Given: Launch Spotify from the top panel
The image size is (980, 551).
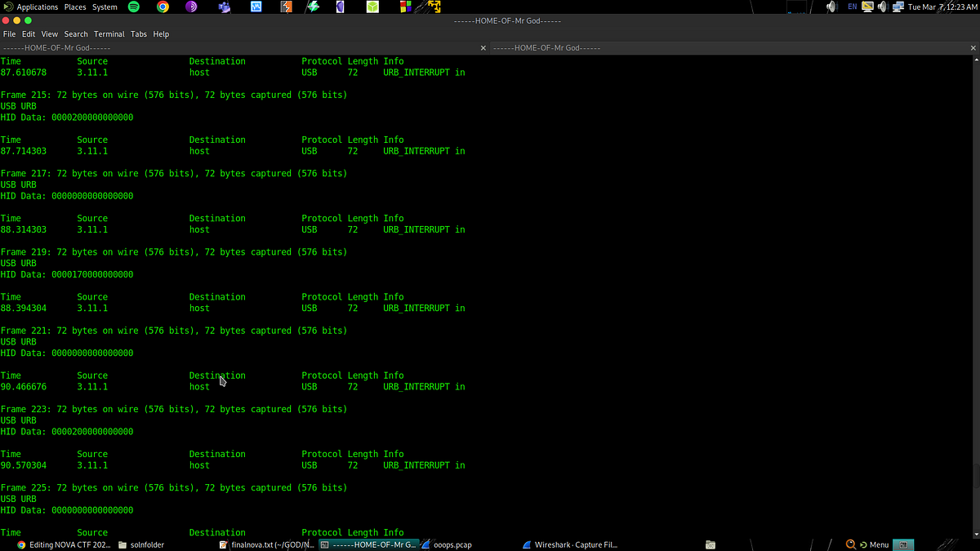Looking at the screenshot, I should (x=133, y=7).
